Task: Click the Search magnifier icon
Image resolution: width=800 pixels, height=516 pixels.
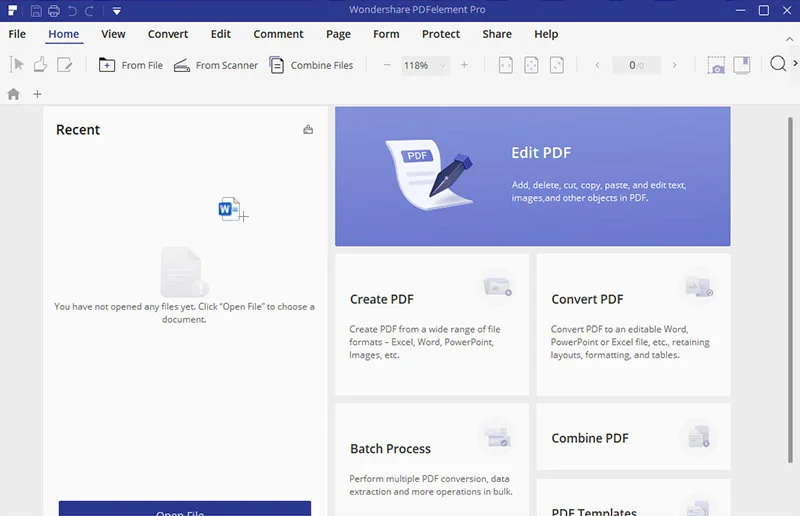Action: click(x=778, y=65)
